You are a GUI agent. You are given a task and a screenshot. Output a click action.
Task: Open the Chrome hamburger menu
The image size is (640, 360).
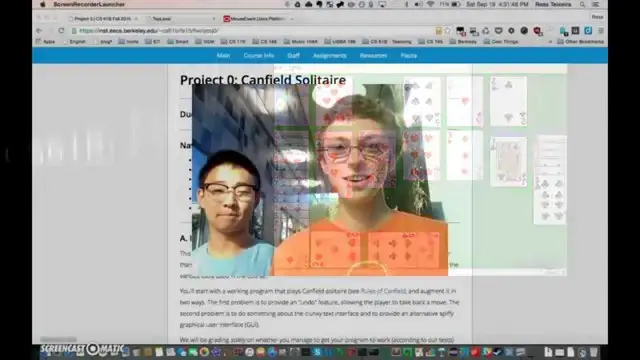coord(601,31)
